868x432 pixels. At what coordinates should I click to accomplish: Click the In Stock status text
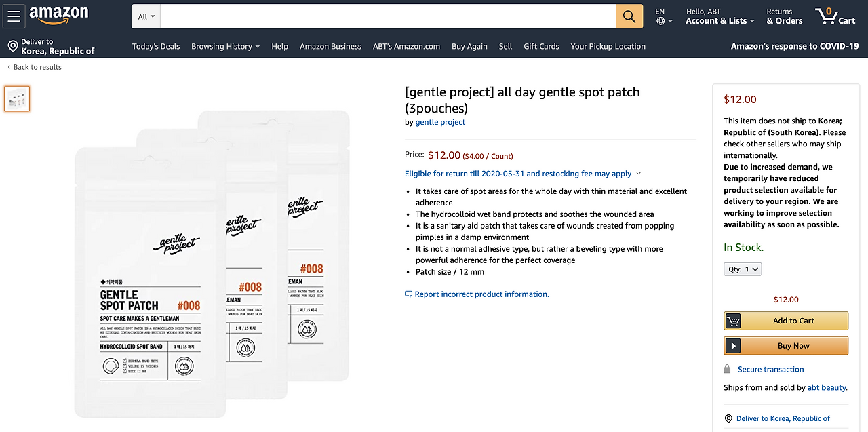(743, 248)
